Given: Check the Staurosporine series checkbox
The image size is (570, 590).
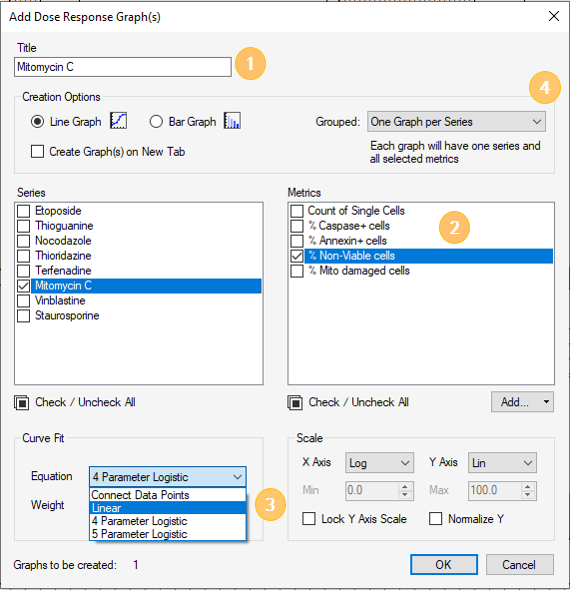Looking at the screenshot, I should (23, 316).
